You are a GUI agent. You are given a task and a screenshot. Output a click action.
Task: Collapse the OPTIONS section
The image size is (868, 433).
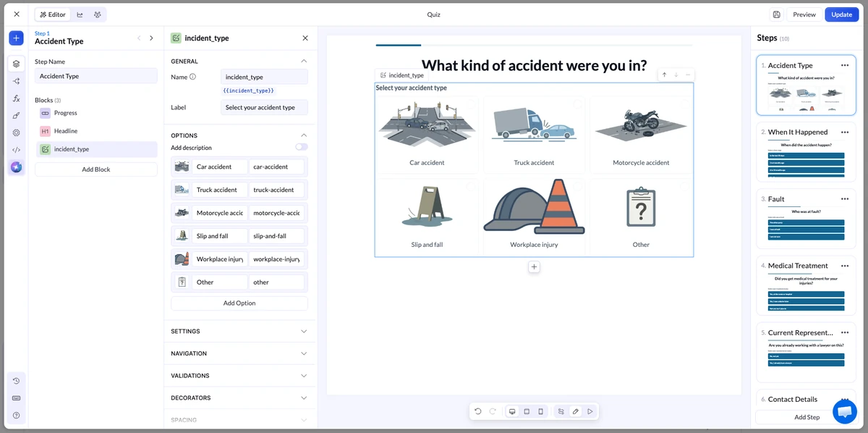click(304, 135)
